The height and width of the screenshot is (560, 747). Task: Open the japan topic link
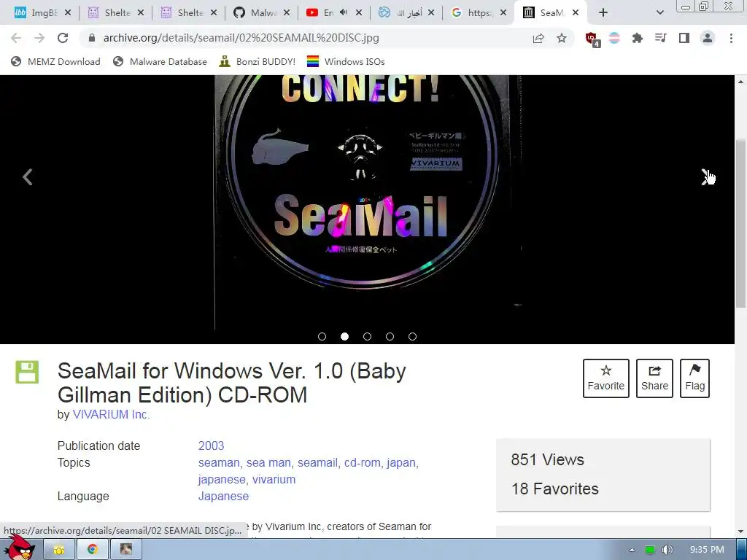click(x=401, y=462)
